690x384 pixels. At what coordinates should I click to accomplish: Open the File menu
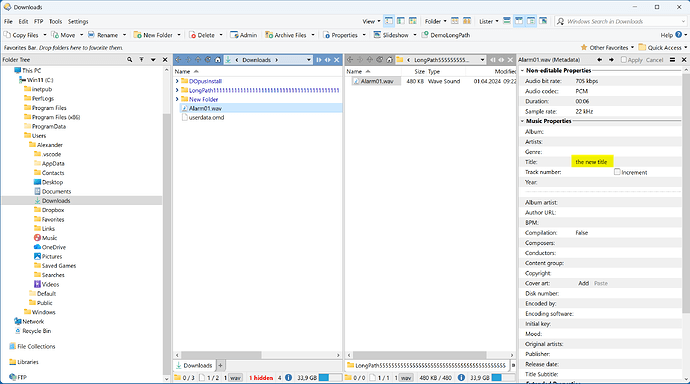[x=8, y=21]
